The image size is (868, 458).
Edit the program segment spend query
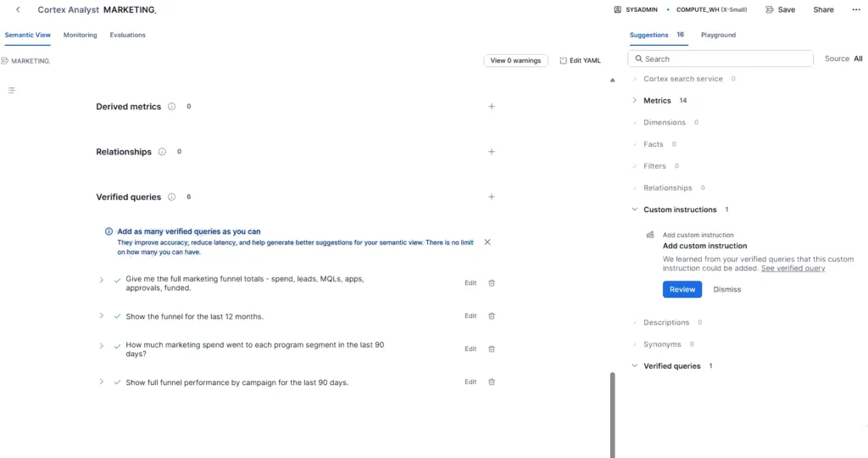(470, 349)
